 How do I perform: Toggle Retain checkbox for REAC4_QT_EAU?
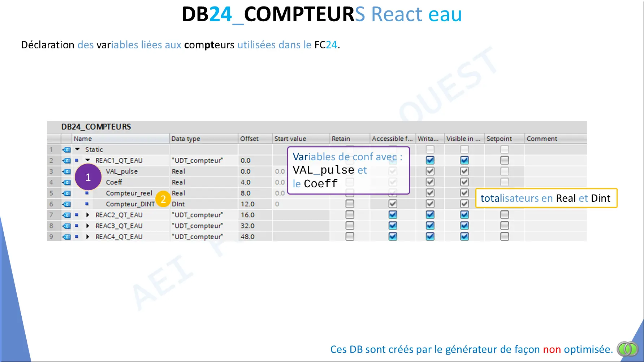pyautogui.click(x=350, y=236)
